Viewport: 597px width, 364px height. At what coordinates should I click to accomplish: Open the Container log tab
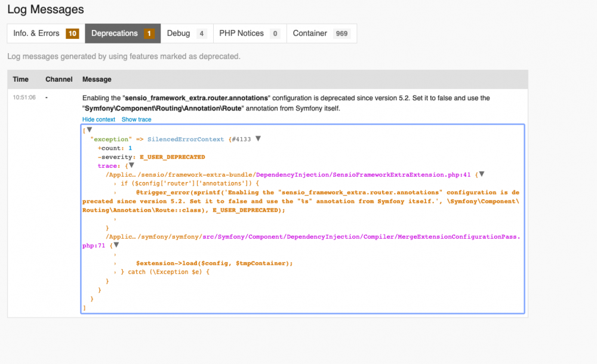pos(310,33)
